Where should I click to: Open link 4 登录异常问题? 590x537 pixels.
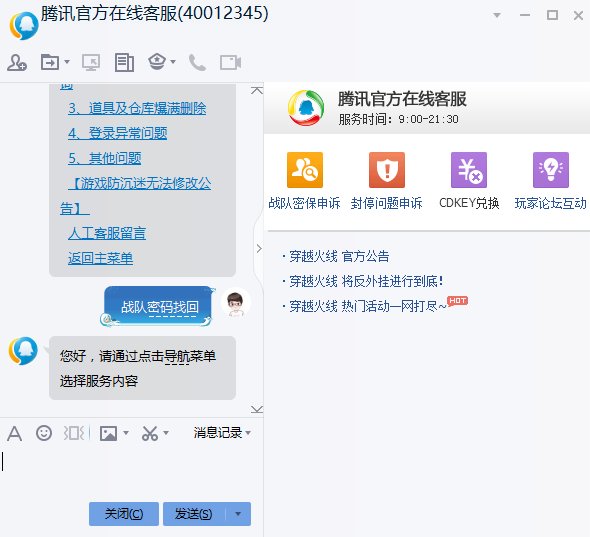tap(117, 133)
